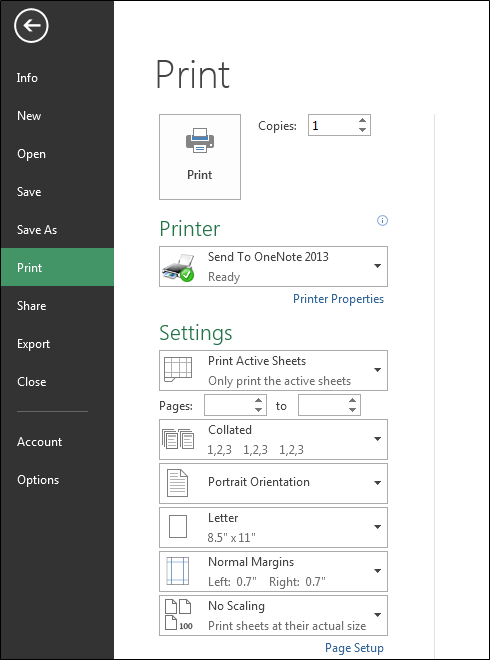Click the Portrait Orientation page icon
Viewport: 490px width, 660px height.
click(178, 483)
